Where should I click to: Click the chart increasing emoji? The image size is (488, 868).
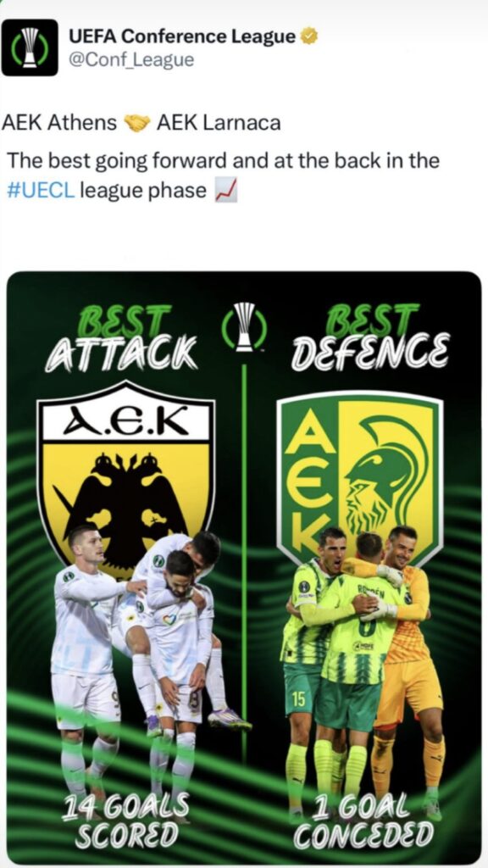(225, 192)
